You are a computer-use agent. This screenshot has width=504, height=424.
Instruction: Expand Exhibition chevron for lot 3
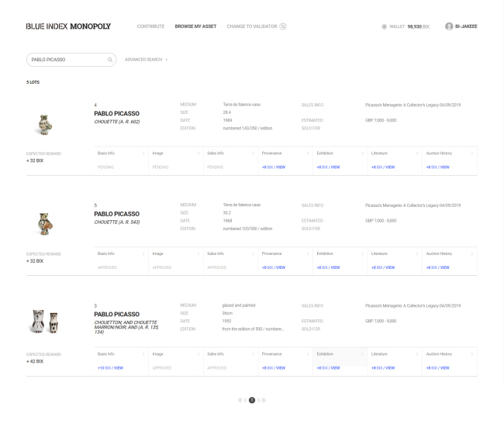click(362, 354)
